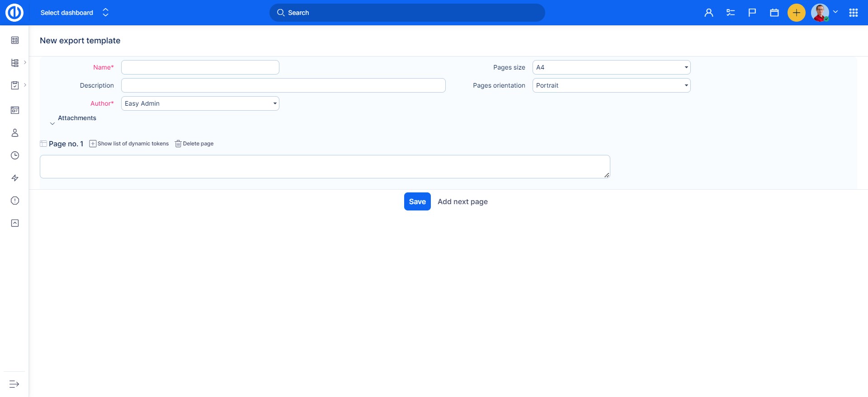
Task: Click Add next page link
Action: pyautogui.click(x=462, y=201)
